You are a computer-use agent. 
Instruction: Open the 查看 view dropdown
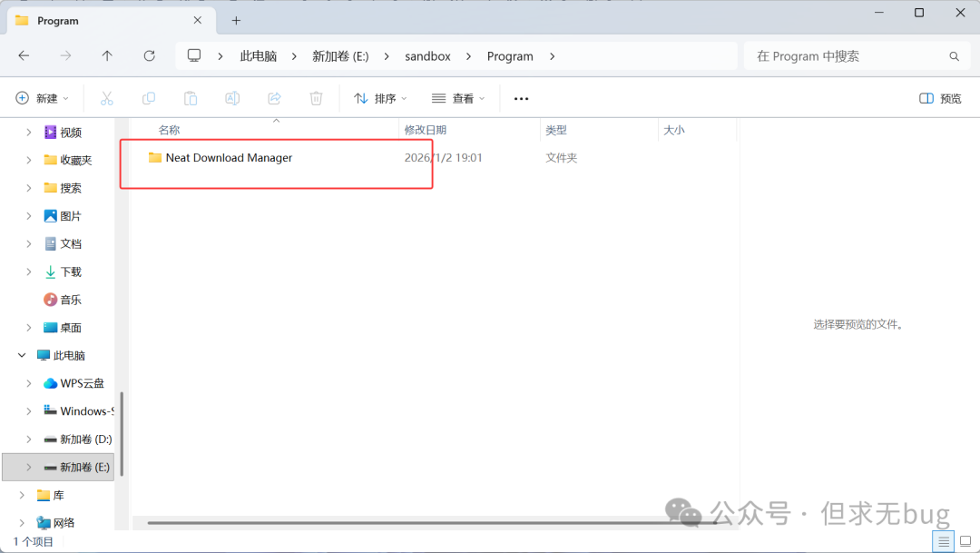pos(458,98)
